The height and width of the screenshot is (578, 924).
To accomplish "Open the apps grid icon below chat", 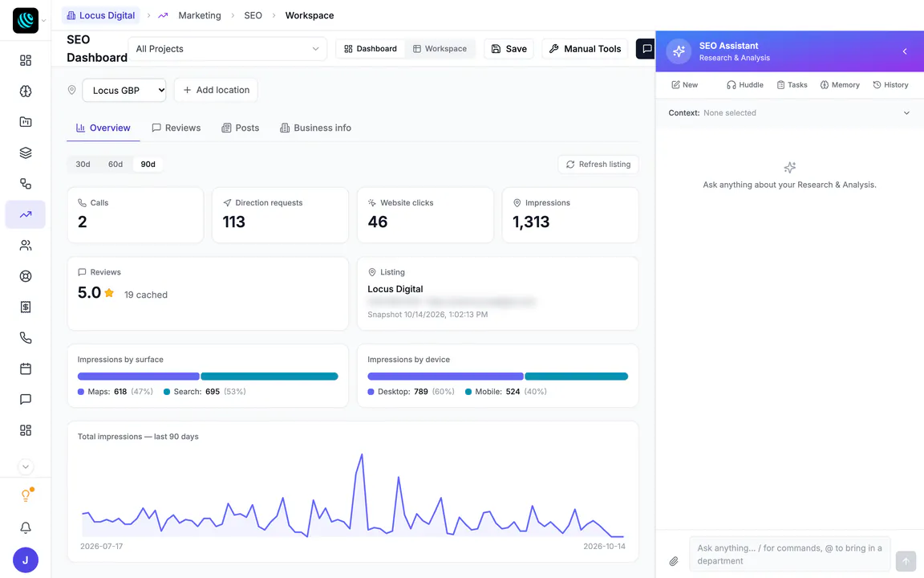I will pyautogui.click(x=26, y=430).
